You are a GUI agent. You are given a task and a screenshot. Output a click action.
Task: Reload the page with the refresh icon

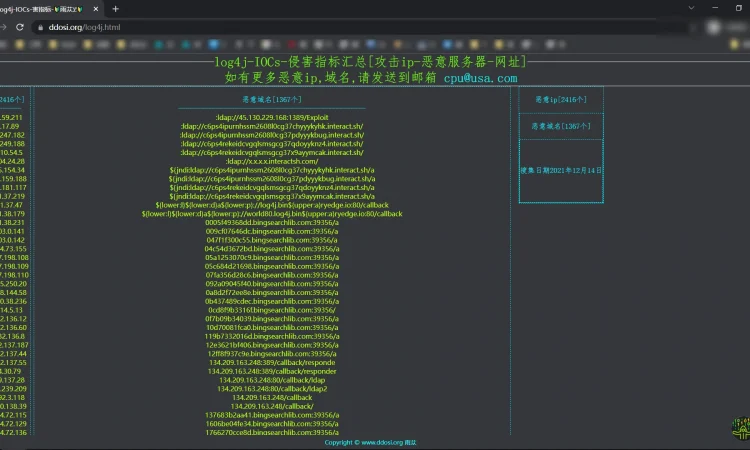click(20, 27)
